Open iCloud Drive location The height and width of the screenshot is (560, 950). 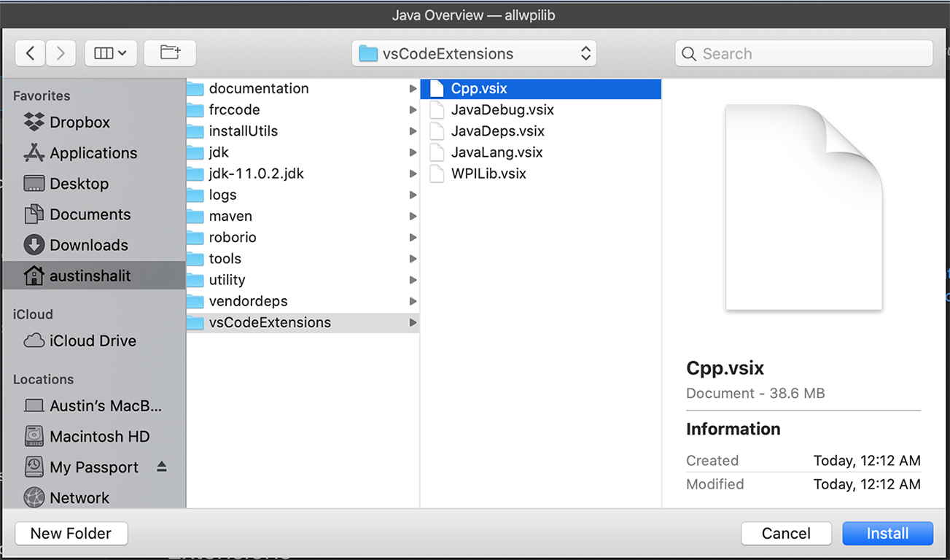pos(92,341)
